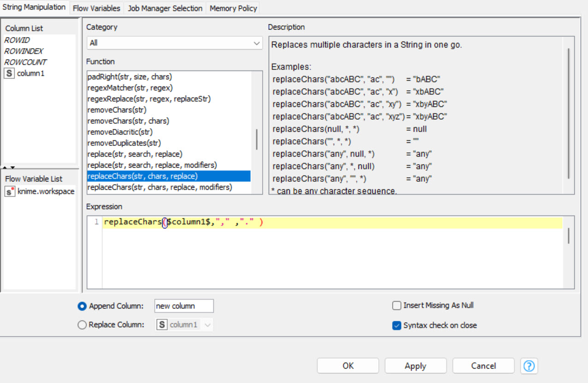Open the help question mark icon

pos(529,366)
